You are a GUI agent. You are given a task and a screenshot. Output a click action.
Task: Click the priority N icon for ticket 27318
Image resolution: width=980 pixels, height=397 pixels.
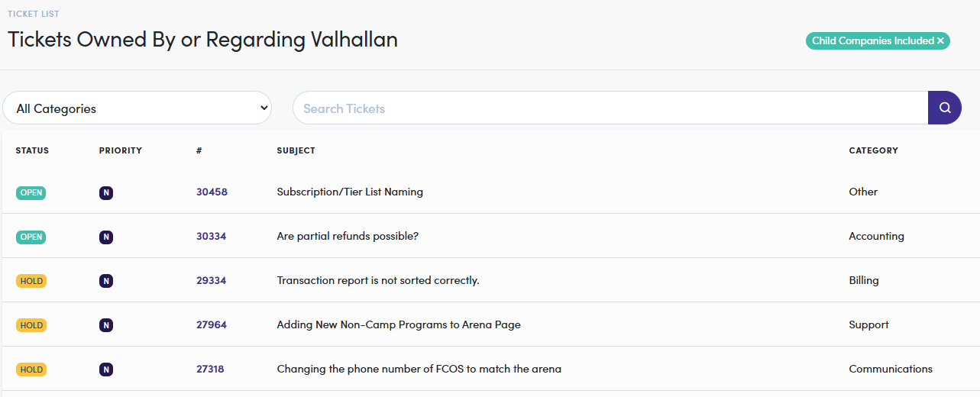pos(106,370)
